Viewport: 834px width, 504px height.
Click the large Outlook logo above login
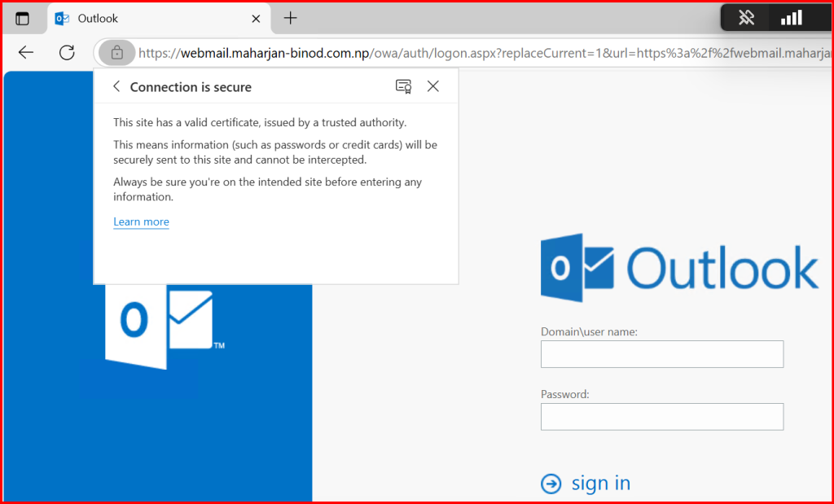click(679, 268)
